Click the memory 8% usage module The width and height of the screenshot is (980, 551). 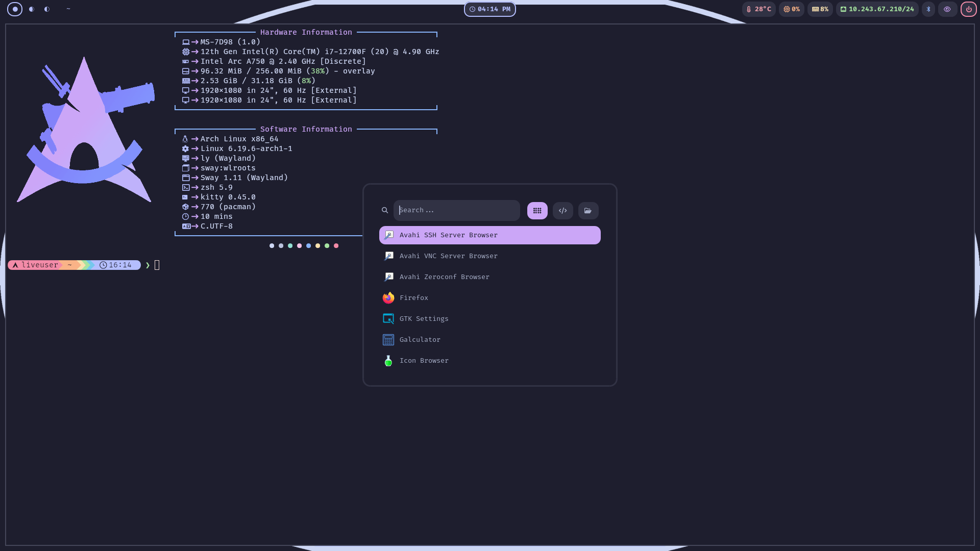(x=820, y=9)
